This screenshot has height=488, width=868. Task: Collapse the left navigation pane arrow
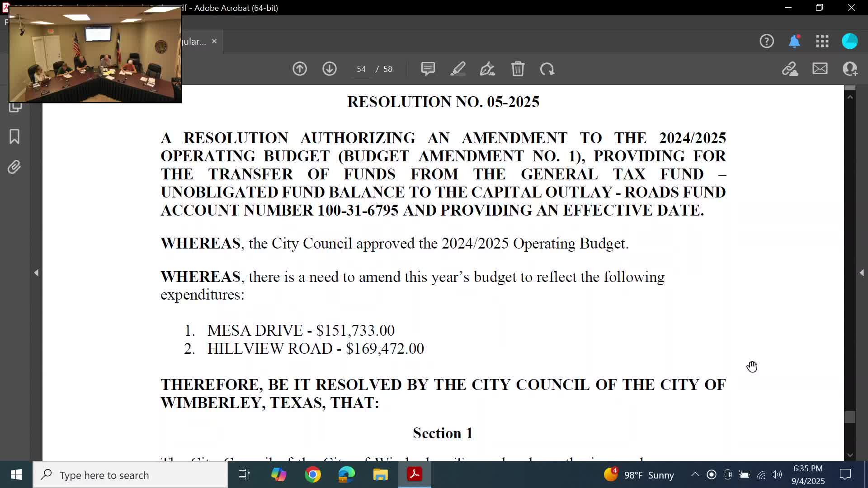(37, 272)
